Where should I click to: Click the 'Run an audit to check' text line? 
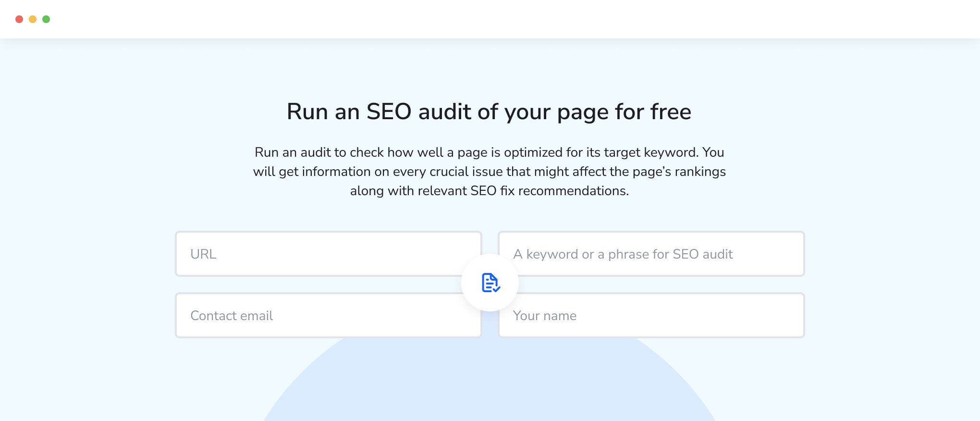490,152
